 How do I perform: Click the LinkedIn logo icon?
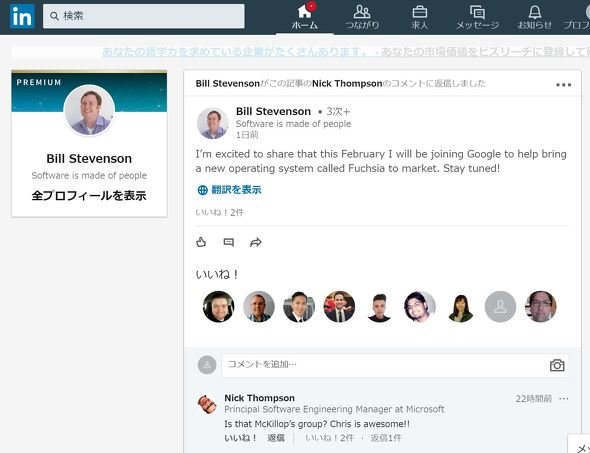[22, 16]
